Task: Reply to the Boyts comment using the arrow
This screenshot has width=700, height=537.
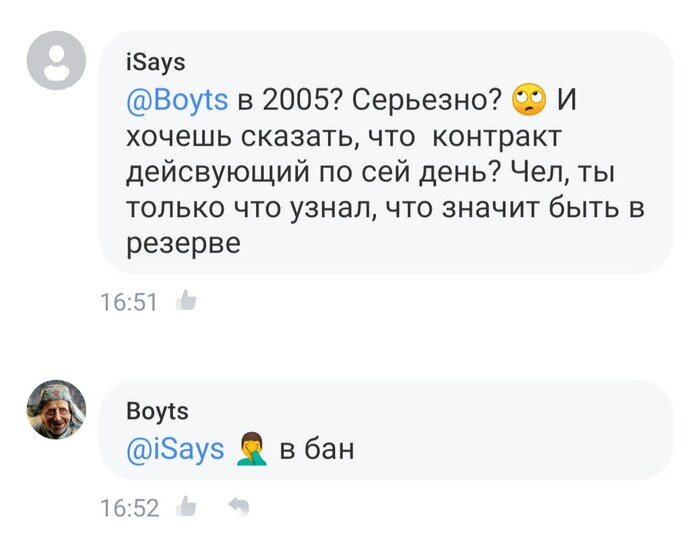Action: click(238, 508)
